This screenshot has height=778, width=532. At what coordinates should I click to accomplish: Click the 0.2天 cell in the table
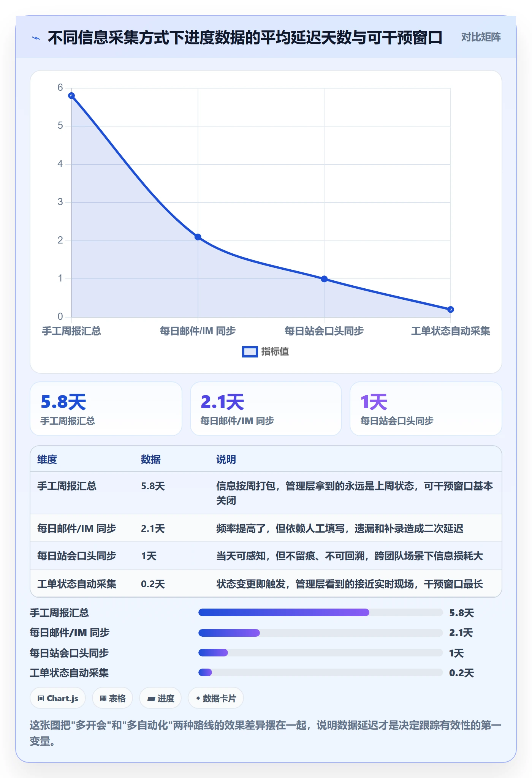tap(153, 584)
